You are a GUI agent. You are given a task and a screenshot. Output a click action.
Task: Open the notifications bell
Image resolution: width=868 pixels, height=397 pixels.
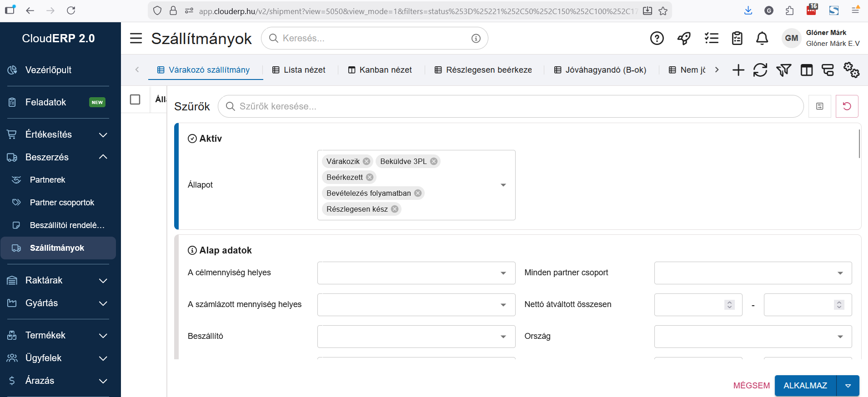point(762,39)
